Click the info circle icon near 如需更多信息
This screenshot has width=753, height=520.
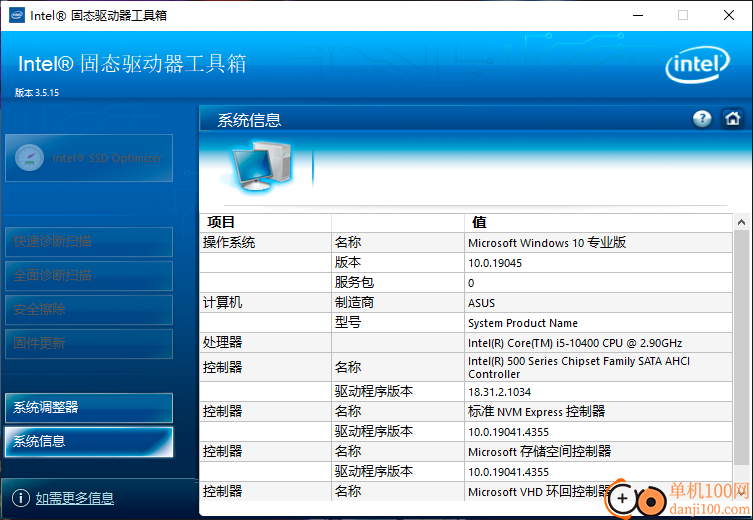(x=21, y=498)
